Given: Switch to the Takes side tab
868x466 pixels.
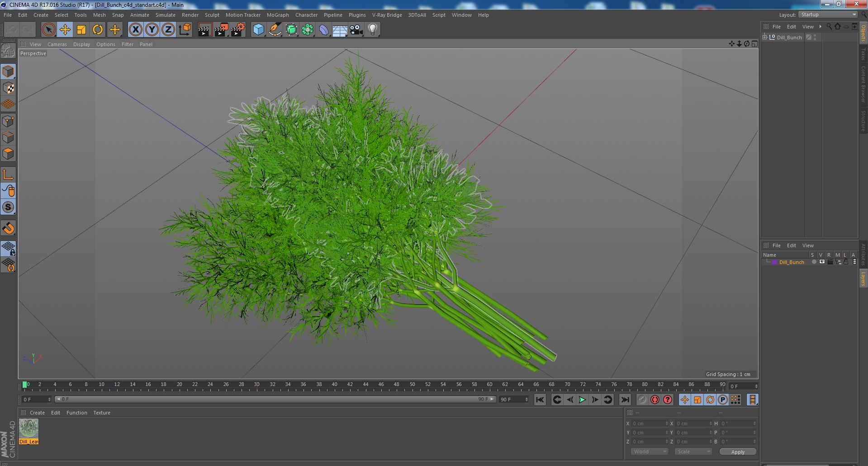Looking at the screenshot, I should pyautogui.click(x=863, y=54).
